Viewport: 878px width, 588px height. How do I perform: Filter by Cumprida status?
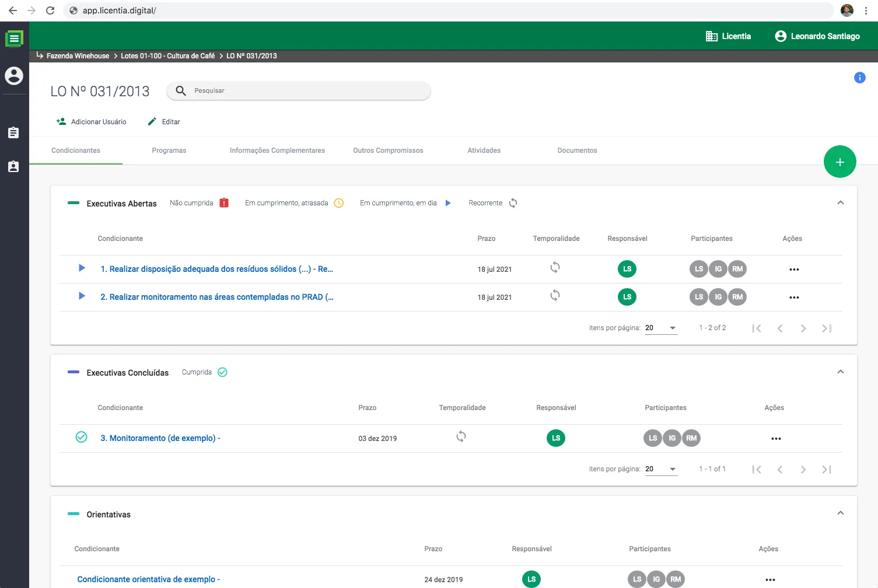point(204,372)
